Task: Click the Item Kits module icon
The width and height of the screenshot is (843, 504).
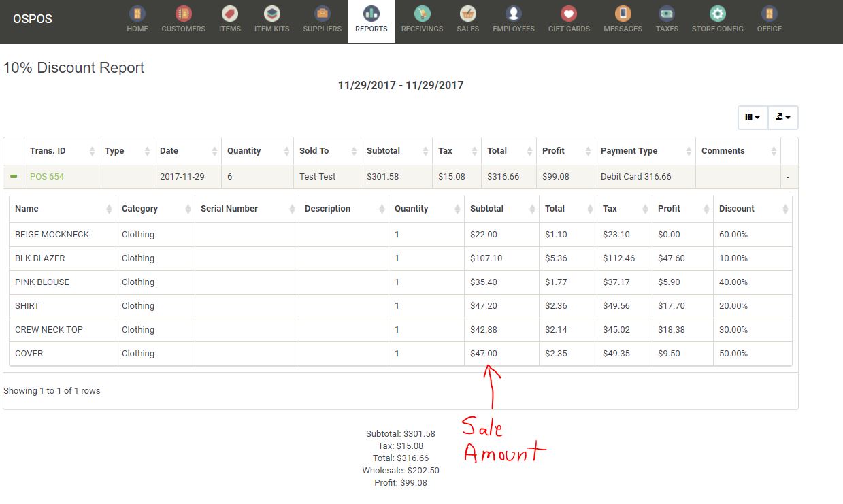Action: click(272, 15)
